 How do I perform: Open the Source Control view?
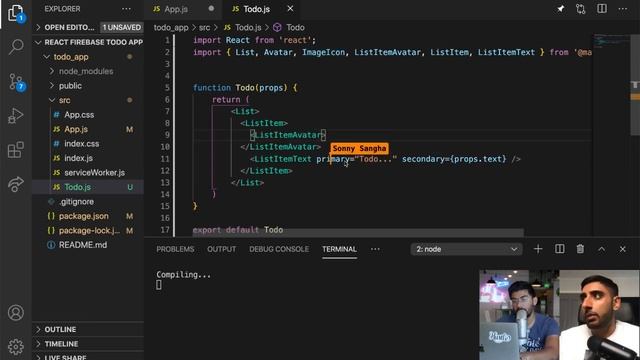point(16,82)
